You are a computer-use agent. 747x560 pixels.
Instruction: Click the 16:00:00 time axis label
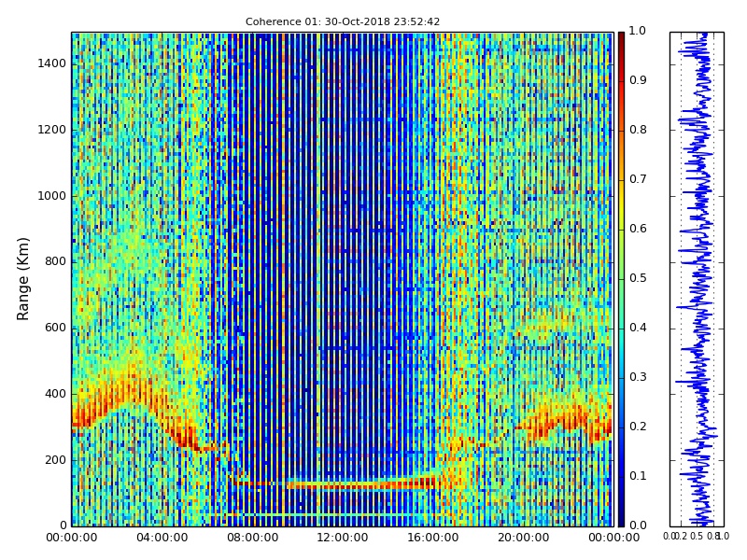click(433, 539)
